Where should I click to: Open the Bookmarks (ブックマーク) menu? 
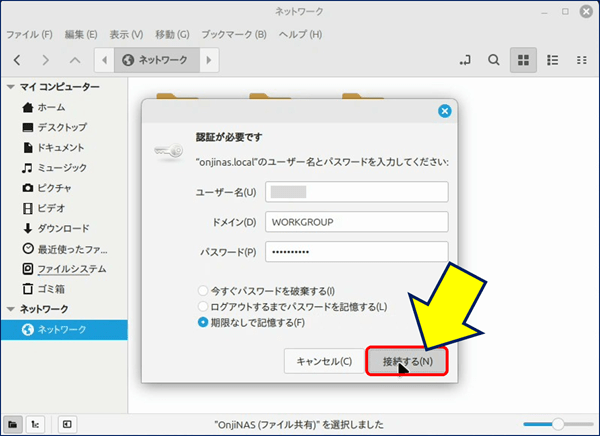(x=234, y=34)
